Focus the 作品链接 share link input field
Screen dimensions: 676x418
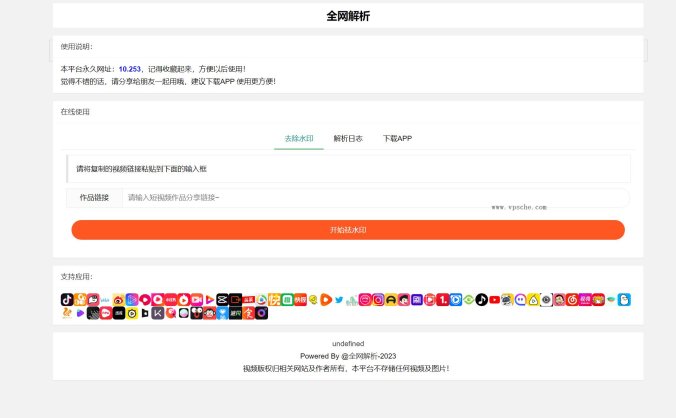pyautogui.click(x=376, y=198)
